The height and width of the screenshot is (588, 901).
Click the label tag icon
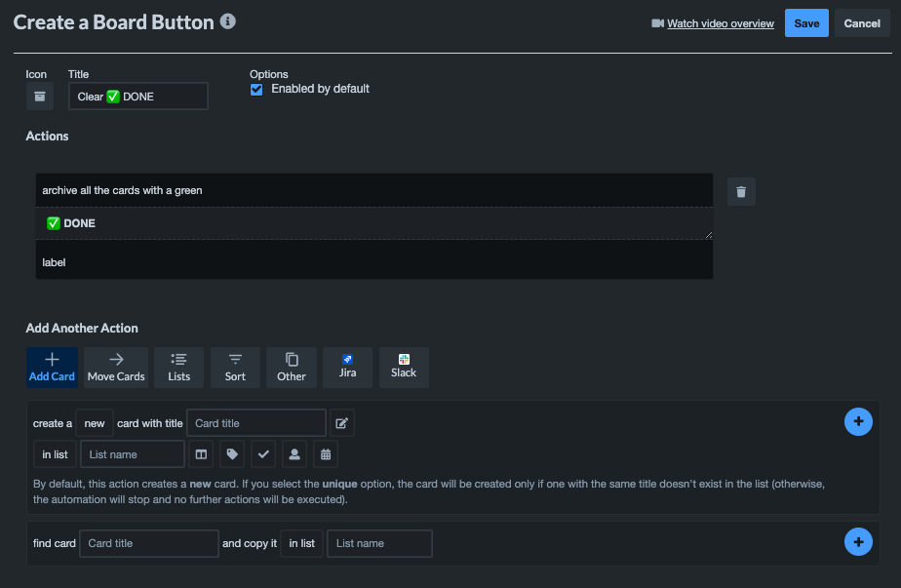[x=232, y=454]
